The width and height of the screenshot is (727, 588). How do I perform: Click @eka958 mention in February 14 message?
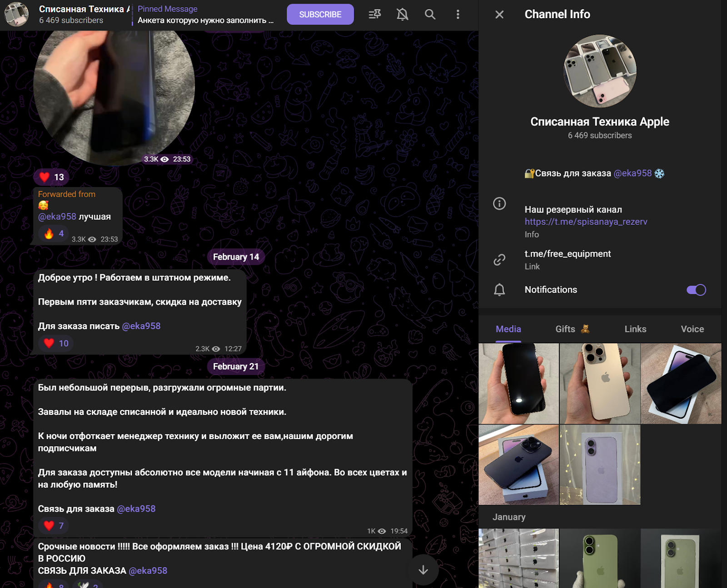[141, 326]
